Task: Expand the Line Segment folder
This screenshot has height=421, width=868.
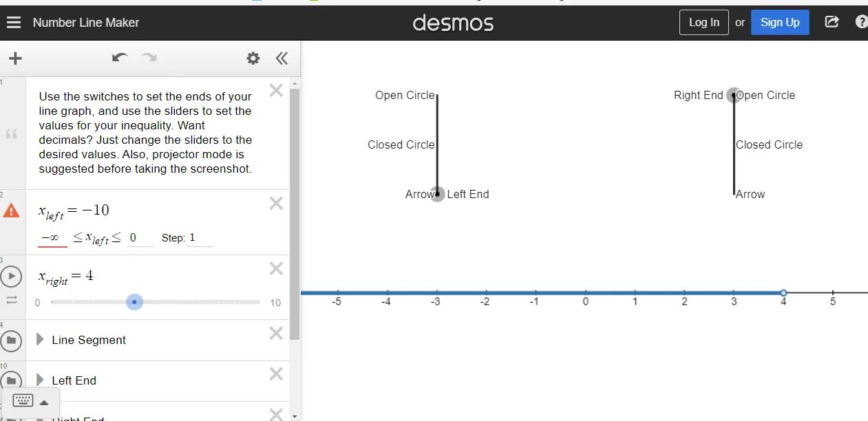Action: [x=40, y=340]
